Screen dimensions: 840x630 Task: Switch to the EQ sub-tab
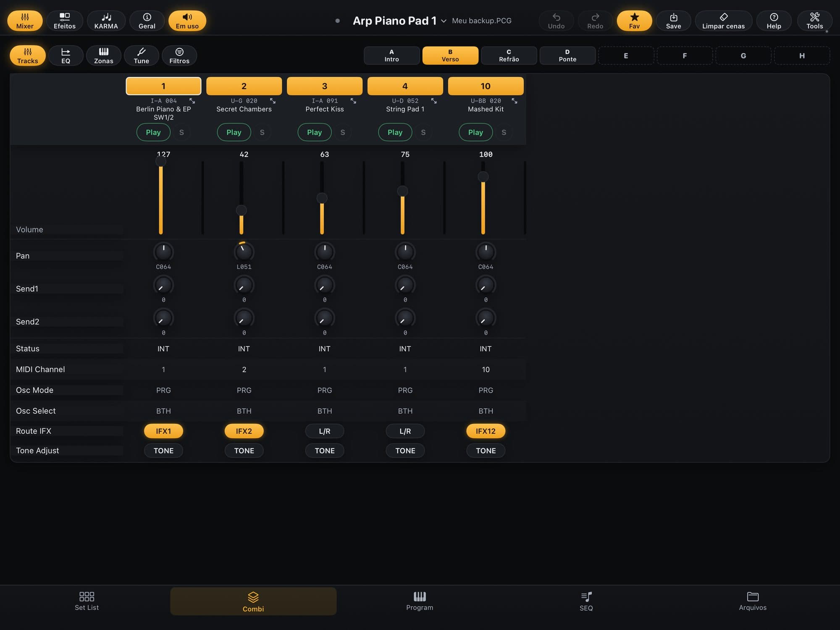tap(66, 55)
